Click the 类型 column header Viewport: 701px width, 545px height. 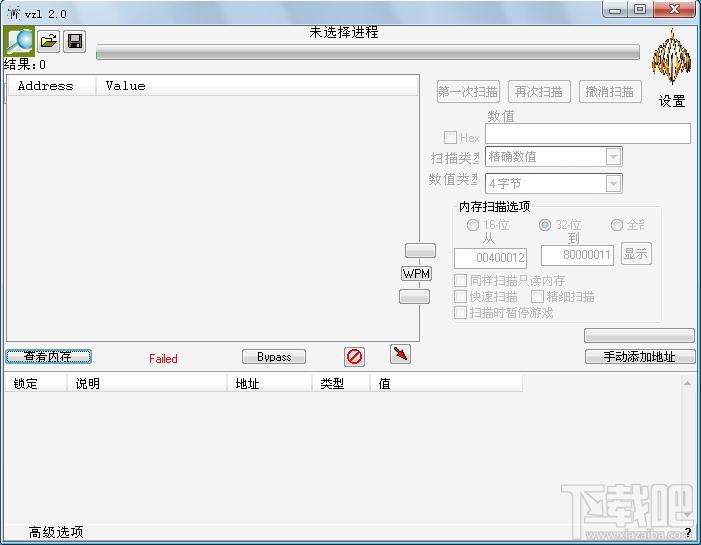[341, 384]
